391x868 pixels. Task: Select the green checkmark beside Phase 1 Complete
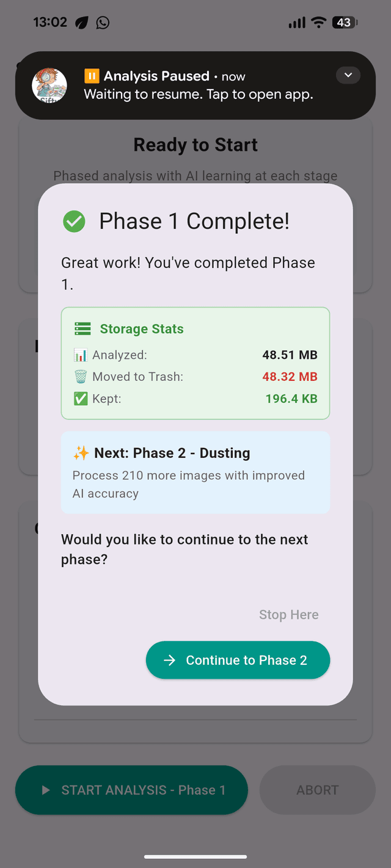pos(74,222)
